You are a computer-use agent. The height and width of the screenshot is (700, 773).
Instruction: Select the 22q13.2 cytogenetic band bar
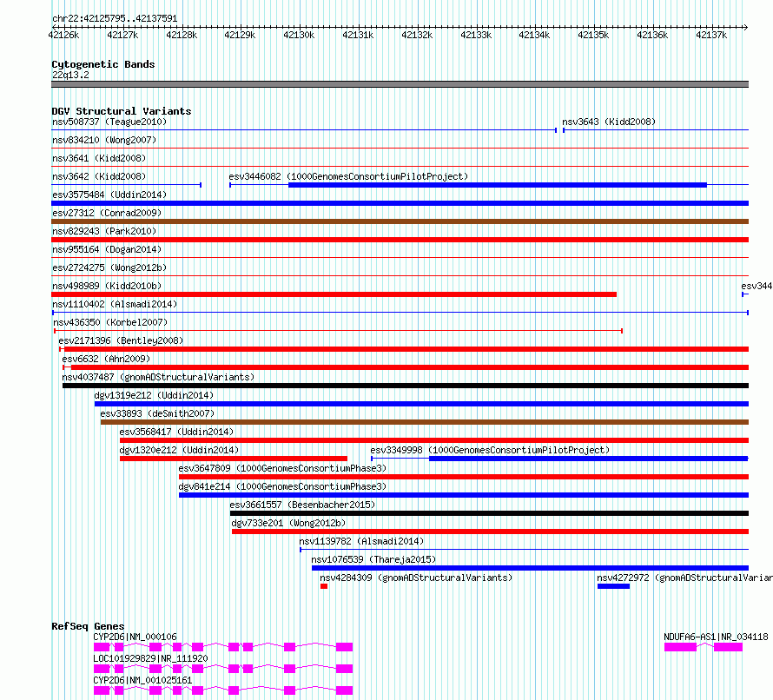400,84
